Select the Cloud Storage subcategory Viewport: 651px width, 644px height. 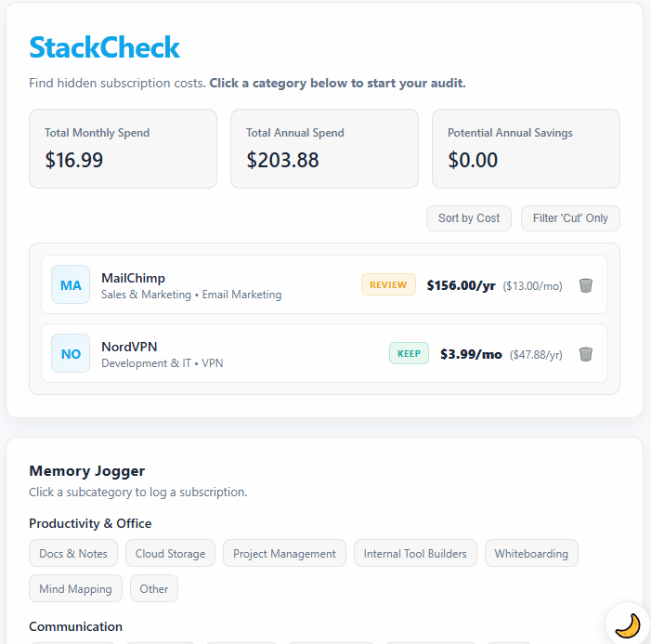pos(170,554)
